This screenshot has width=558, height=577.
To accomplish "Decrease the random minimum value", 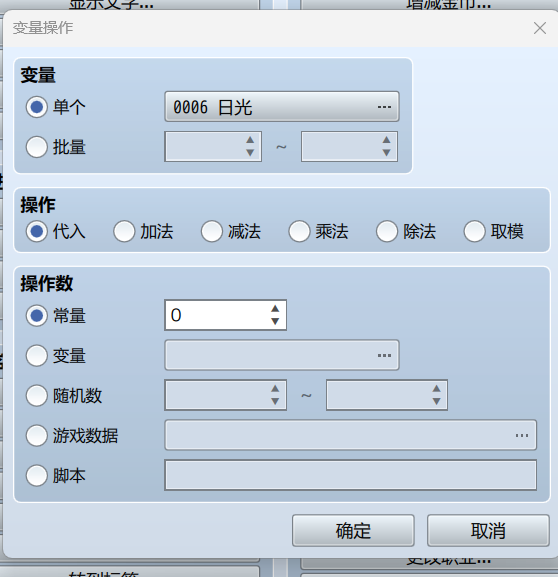I will 275,401.
